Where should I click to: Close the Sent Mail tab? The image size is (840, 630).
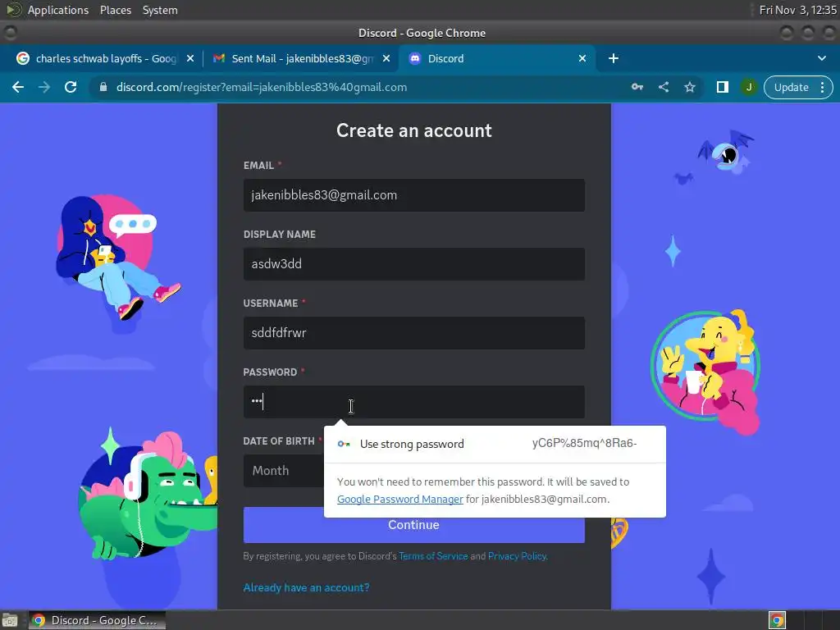pos(386,58)
